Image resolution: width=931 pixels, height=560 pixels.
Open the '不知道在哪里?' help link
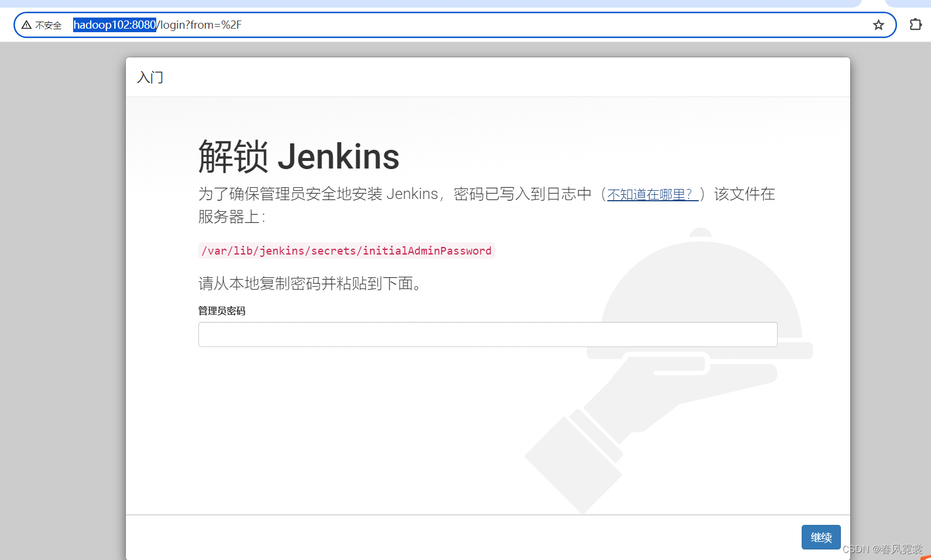pyautogui.click(x=652, y=194)
